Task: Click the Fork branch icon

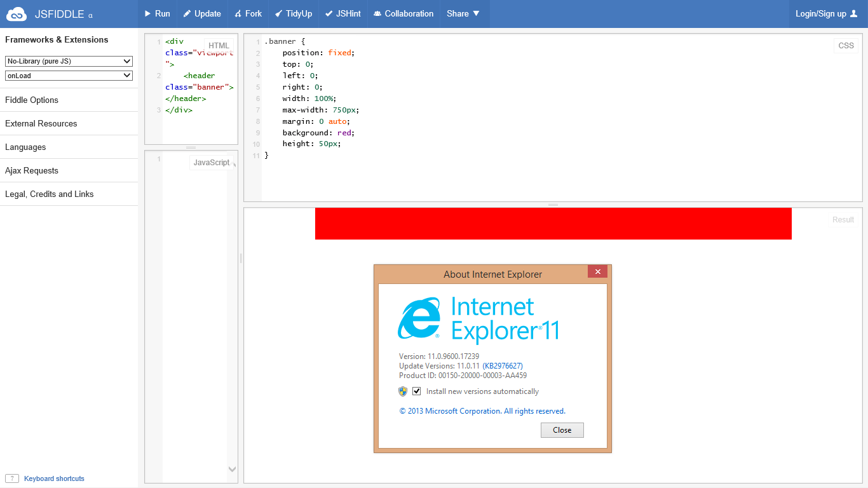Action: click(238, 13)
